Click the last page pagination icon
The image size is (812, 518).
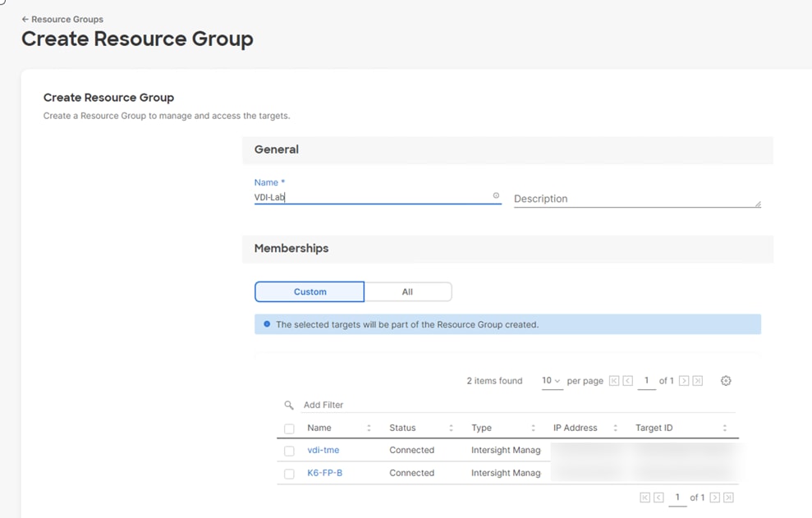(x=699, y=380)
